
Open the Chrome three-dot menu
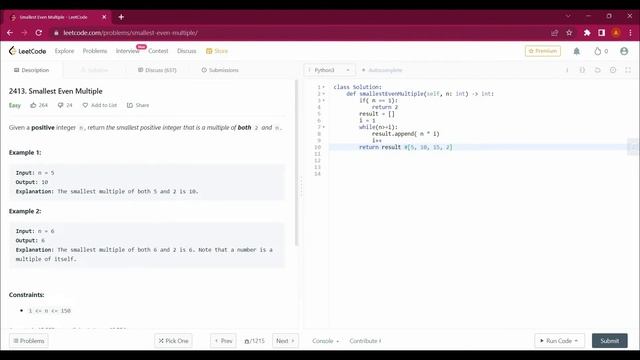[630, 33]
